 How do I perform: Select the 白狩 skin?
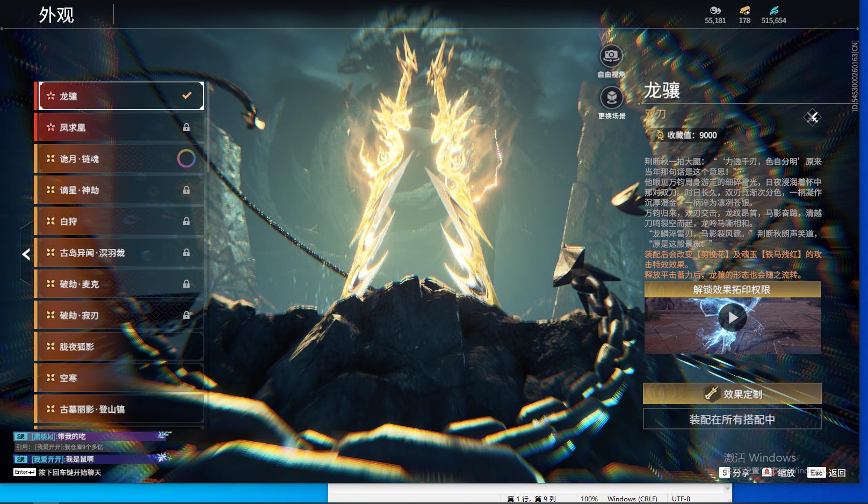[x=119, y=221]
